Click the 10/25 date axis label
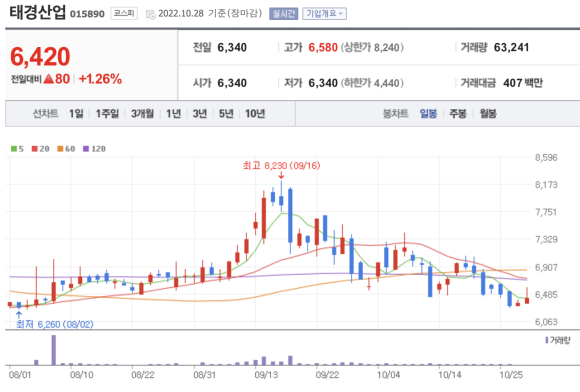 (x=511, y=375)
